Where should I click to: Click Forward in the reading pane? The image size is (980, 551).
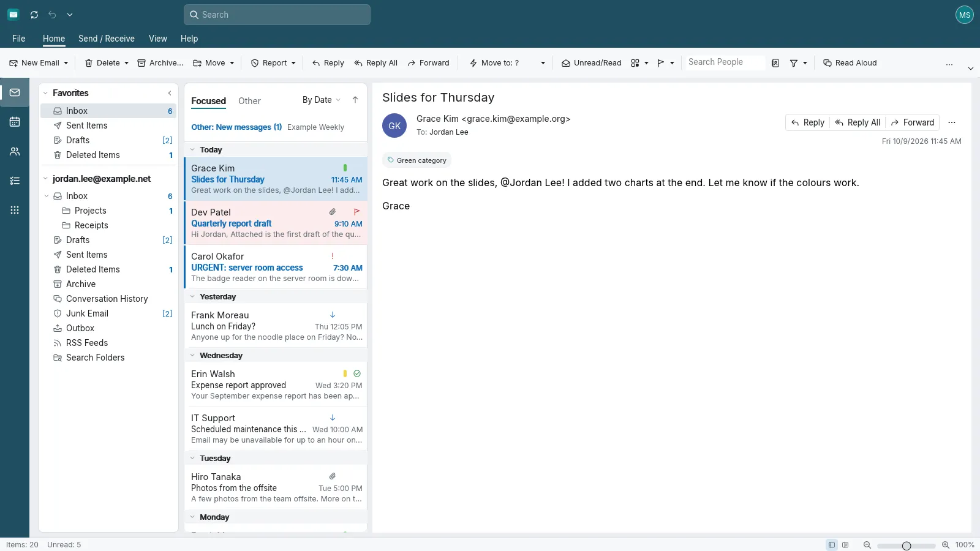coord(913,122)
